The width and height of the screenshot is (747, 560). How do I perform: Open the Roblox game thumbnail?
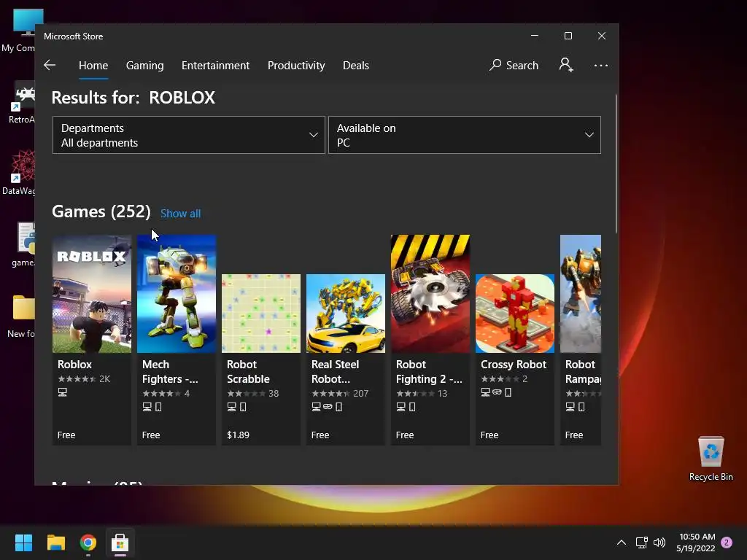point(92,294)
